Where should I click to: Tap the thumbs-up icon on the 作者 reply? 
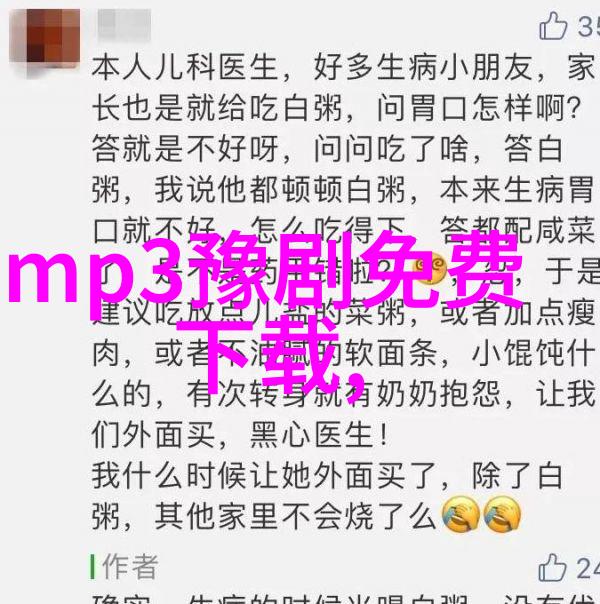point(553,567)
